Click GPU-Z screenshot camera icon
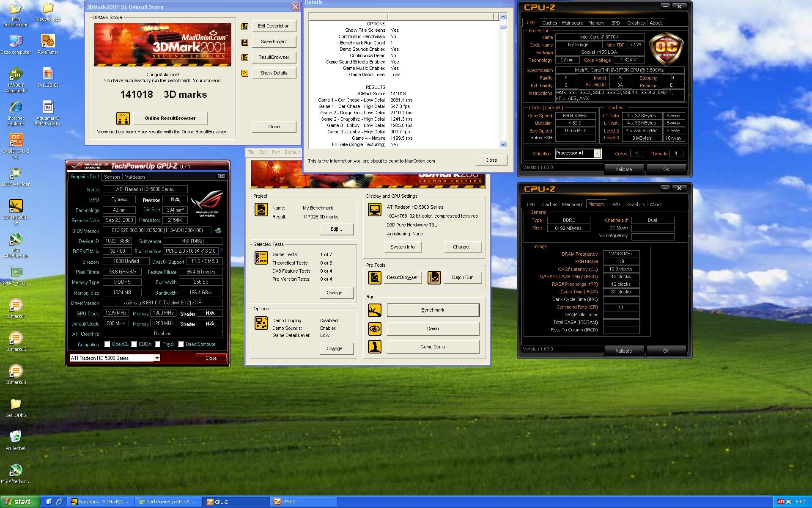 tap(221, 176)
